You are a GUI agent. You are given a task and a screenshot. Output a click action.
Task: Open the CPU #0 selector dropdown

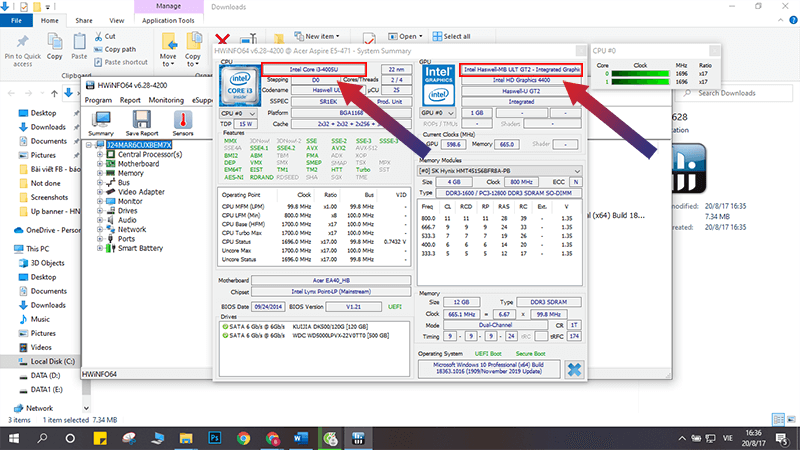point(238,113)
